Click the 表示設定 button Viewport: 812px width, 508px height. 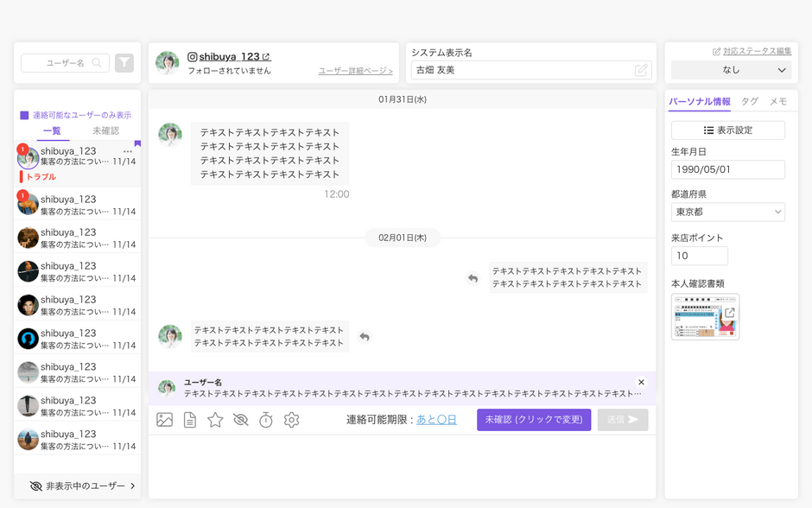pos(727,130)
